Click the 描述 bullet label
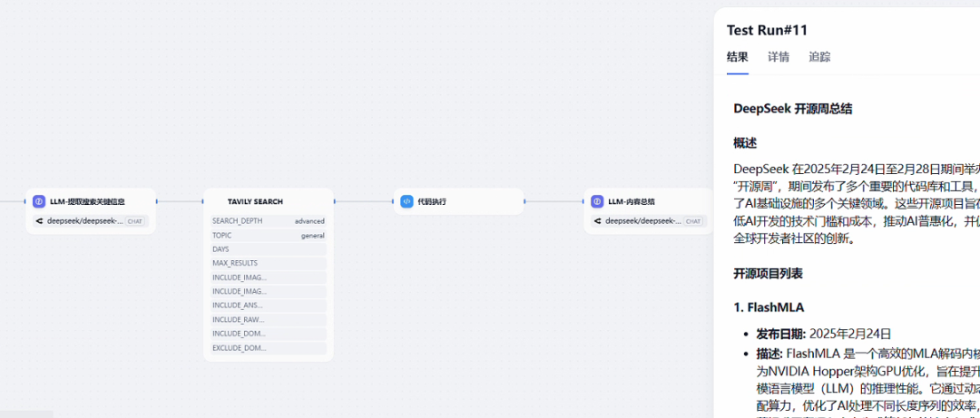The height and width of the screenshot is (418, 980). 770,354
